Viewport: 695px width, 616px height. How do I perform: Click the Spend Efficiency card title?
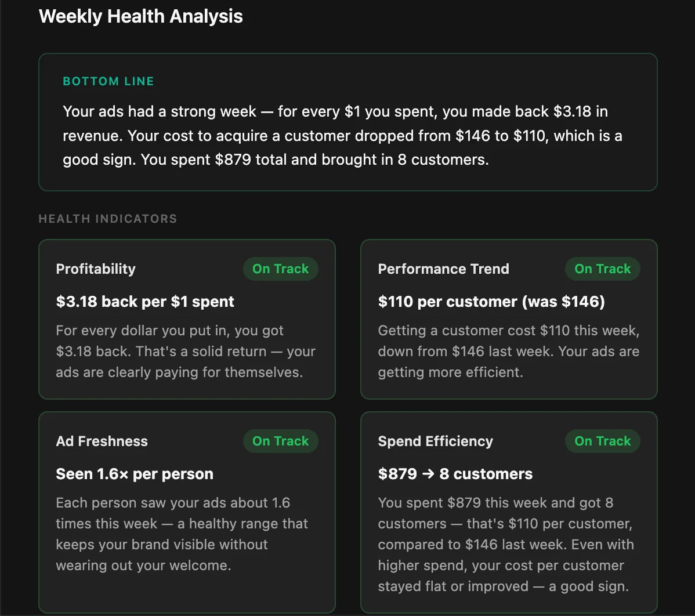pos(435,441)
